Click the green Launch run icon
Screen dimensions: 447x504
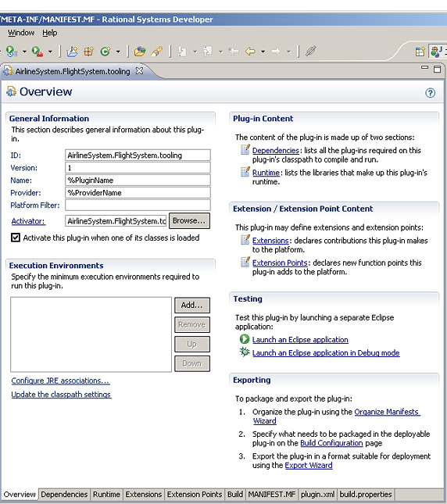click(245, 339)
